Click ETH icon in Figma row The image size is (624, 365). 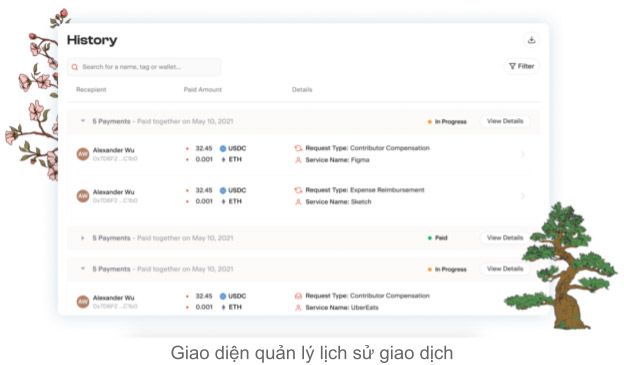click(223, 160)
